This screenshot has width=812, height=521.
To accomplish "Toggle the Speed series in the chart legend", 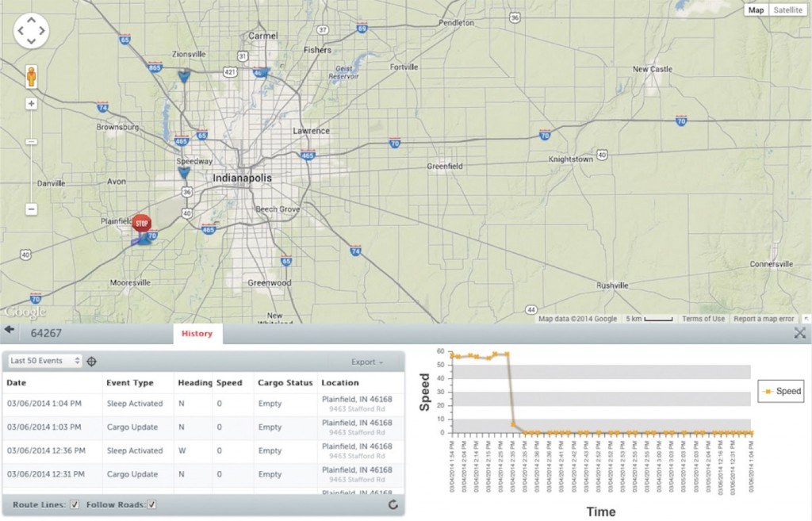I will click(x=783, y=391).
